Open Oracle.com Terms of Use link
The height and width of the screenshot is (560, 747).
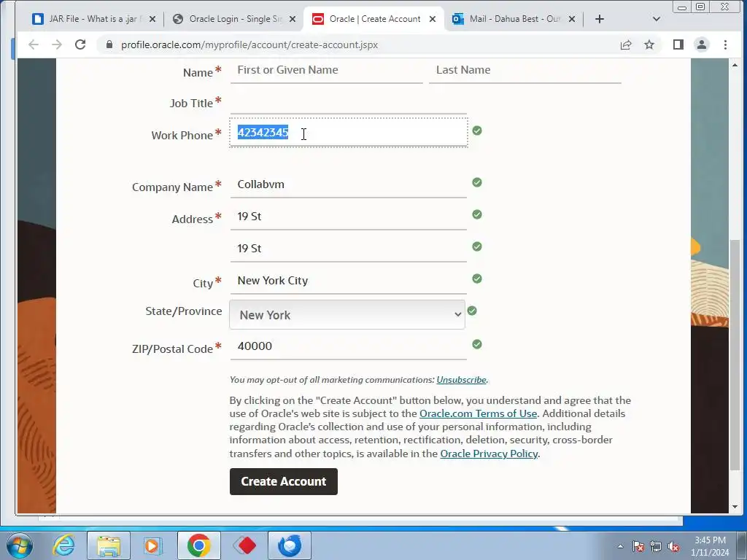tap(478, 414)
